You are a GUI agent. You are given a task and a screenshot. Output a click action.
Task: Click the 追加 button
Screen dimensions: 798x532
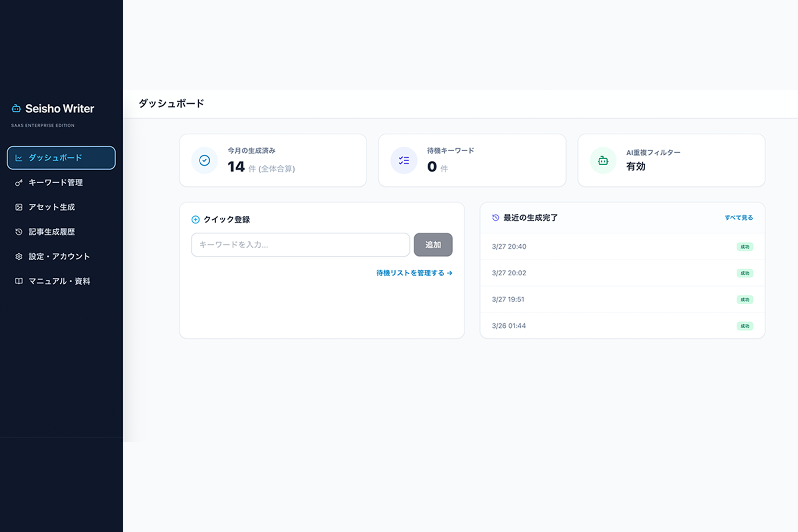(433, 245)
